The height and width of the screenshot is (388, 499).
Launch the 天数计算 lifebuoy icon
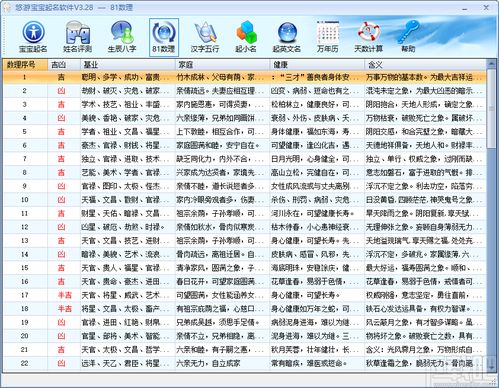368,37
